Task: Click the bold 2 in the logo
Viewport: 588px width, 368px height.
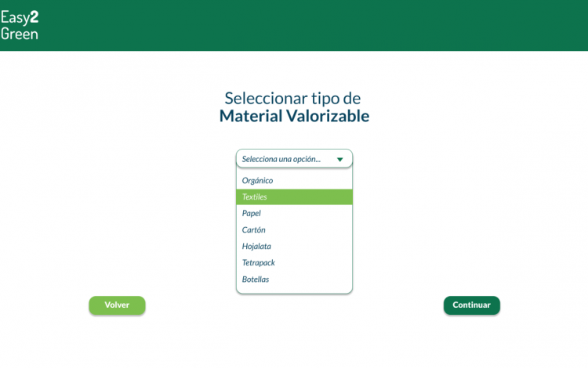Action: [x=34, y=17]
